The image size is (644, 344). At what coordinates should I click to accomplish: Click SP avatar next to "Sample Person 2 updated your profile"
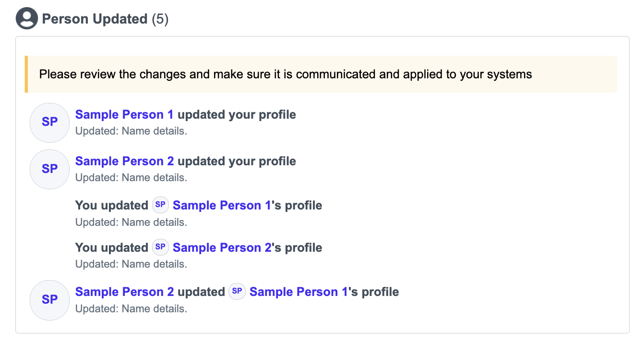click(x=50, y=169)
